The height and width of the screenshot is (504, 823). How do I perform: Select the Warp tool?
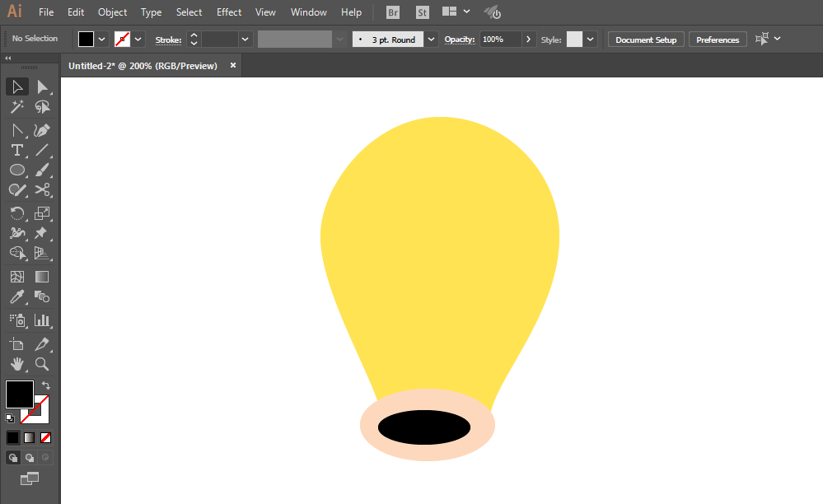16,233
